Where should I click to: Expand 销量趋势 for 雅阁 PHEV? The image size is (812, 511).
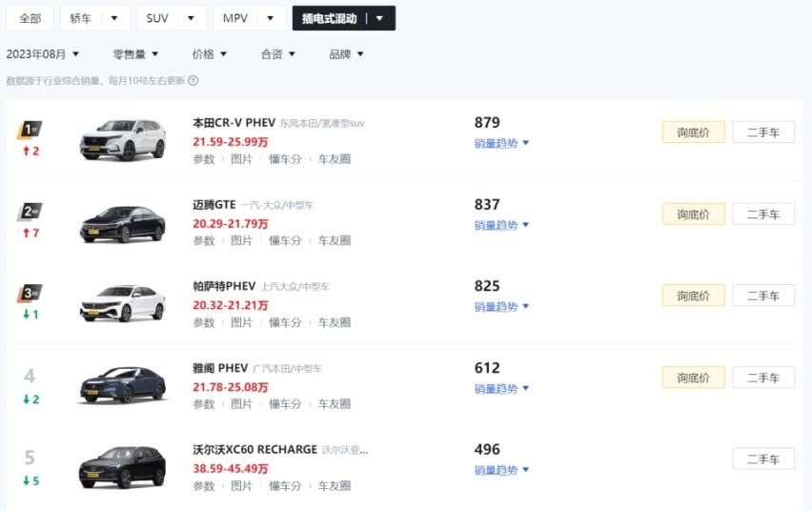(501, 389)
